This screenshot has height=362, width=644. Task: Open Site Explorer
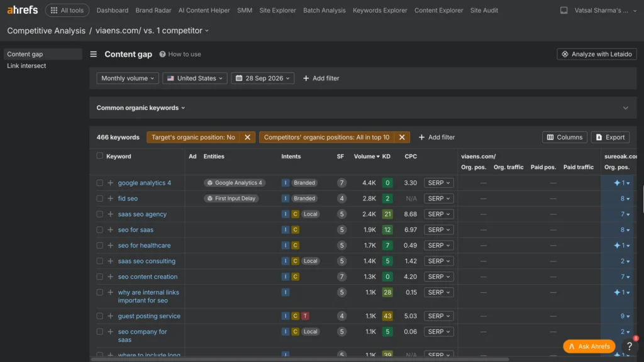point(277,10)
